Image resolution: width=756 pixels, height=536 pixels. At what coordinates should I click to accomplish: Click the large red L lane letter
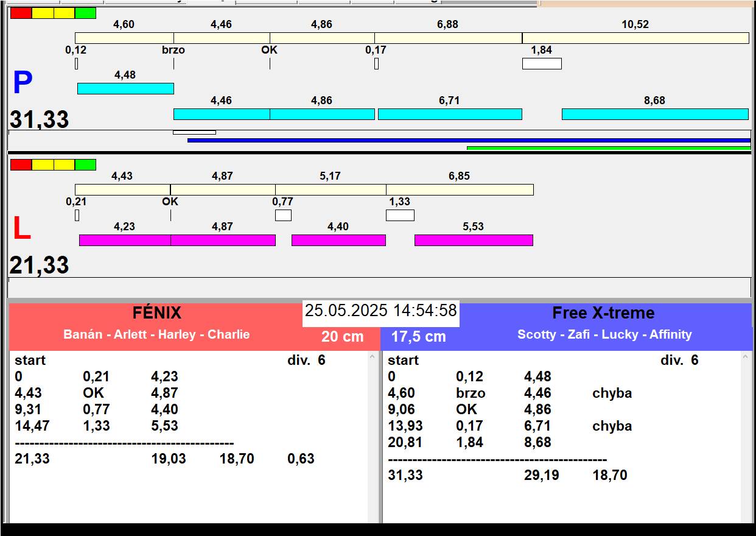pos(22,229)
